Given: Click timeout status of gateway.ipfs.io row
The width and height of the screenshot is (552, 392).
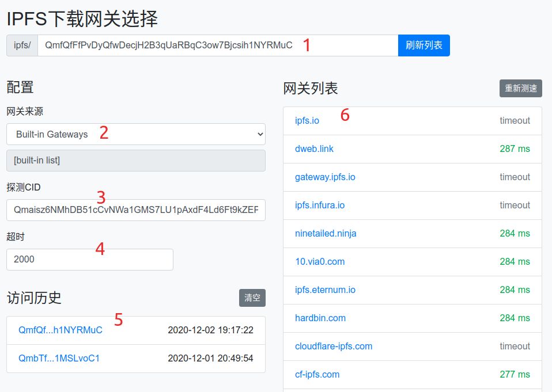Looking at the screenshot, I should pyautogui.click(x=515, y=177).
